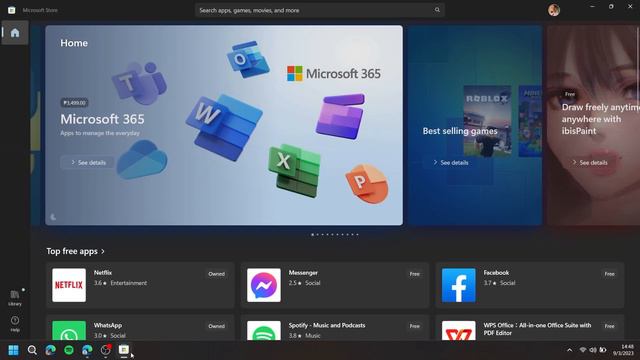Viewport: 640px width, 360px height.
Task: Open the taskbar clock and date
Action: pyautogui.click(x=623, y=350)
